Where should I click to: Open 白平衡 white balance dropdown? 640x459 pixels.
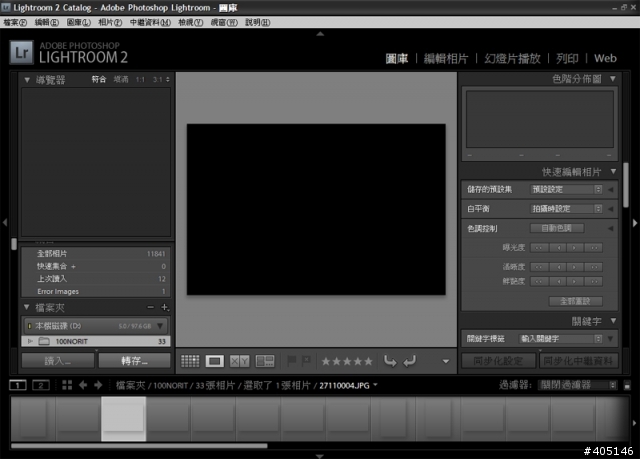pyautogui.click(x=566, y=209)
